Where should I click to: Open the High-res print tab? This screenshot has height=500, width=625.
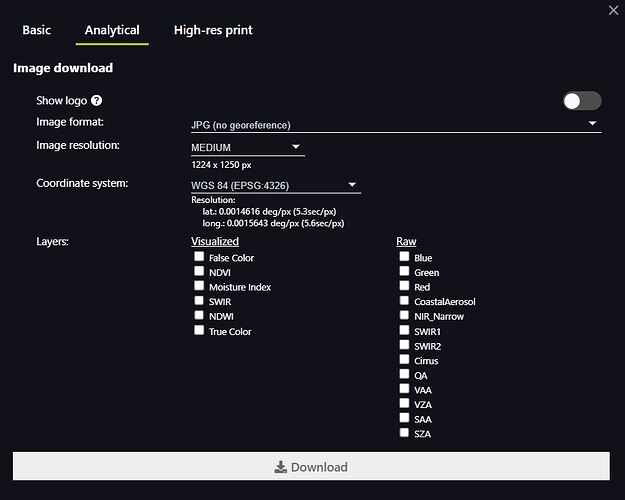click(213, 30)
